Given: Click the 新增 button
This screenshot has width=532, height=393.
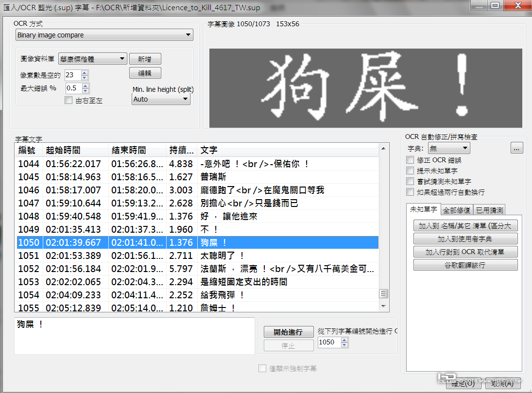Looking at the screenshot, I should click(x=145, y=59).
